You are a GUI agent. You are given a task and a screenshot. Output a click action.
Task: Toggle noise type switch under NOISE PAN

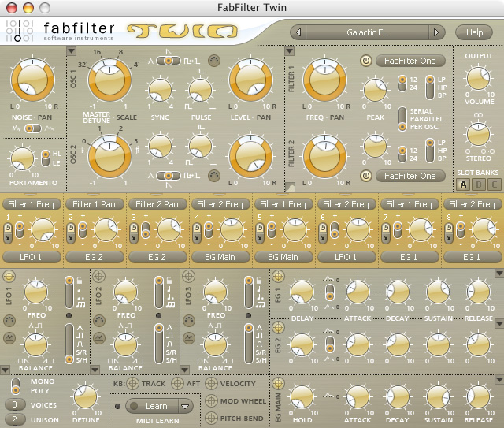point(33,128)
